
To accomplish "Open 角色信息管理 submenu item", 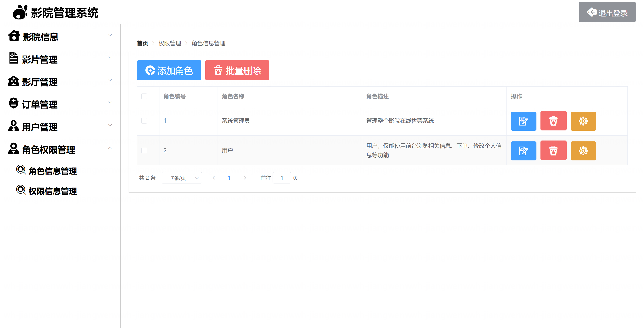I will point(53,171).
